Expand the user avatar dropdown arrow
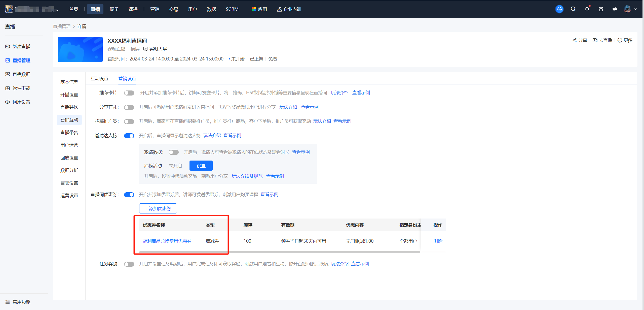 coord(635,9)
